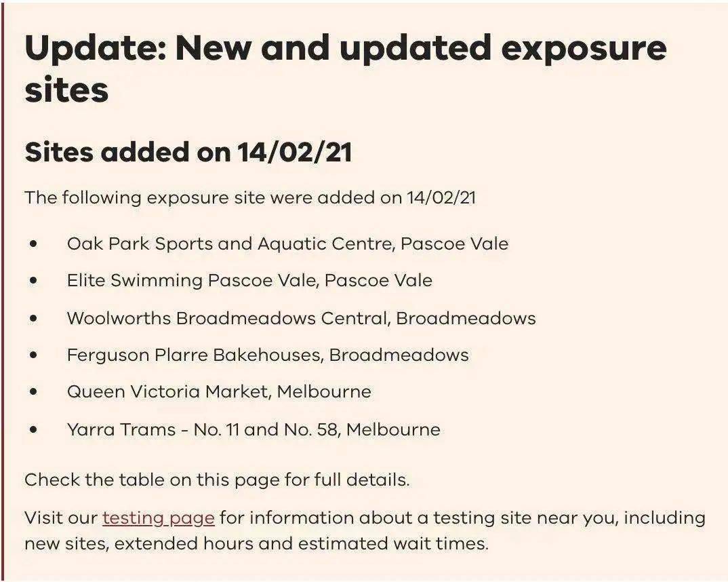The width and height of the screenshot is (728, 582).
Task: Click the Oak Park Sports and Aquatic Centre entry
Action: coord(287,244)
